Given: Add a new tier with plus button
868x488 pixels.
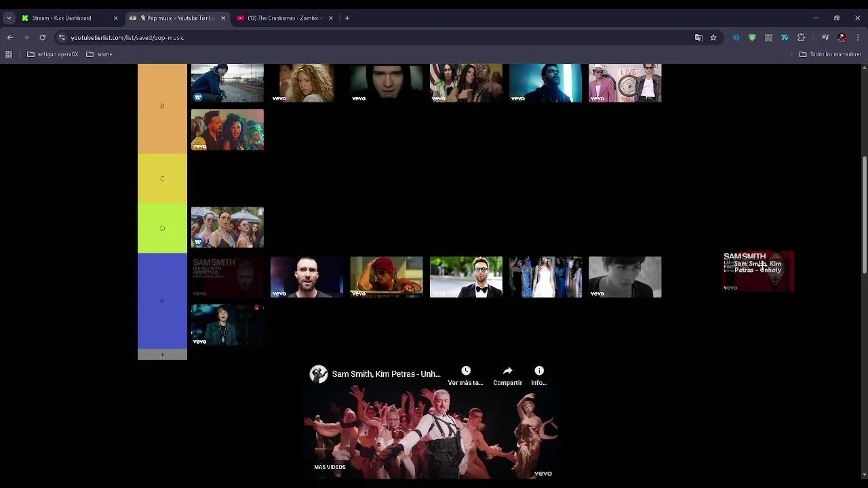Looking at the screenshot, I should (162, 354).
